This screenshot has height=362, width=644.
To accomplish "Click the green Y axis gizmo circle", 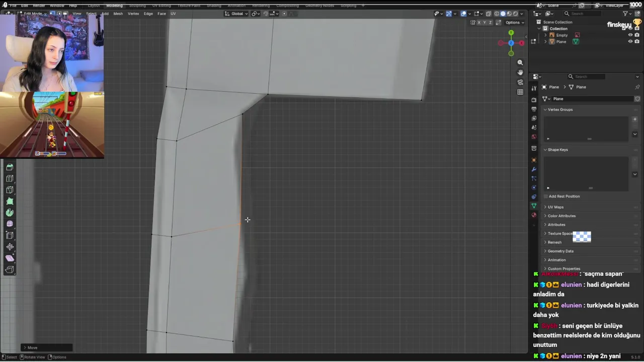I will tap(511, 33).
